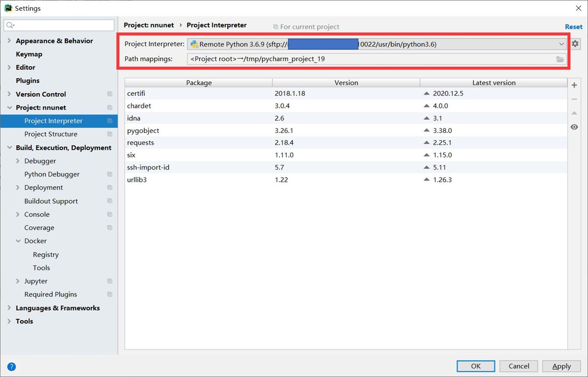
Task: Click the project-level icon beside Project Structure
Action: point(109,134)
